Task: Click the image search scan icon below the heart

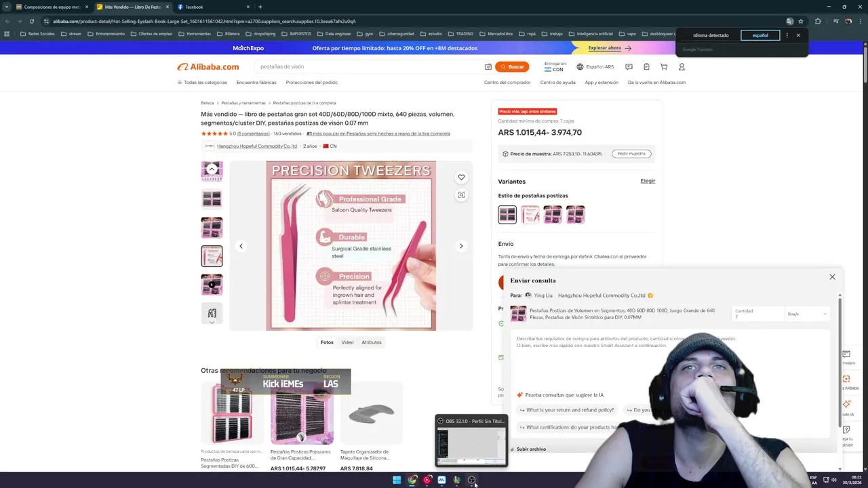Action: coord(461,195)
